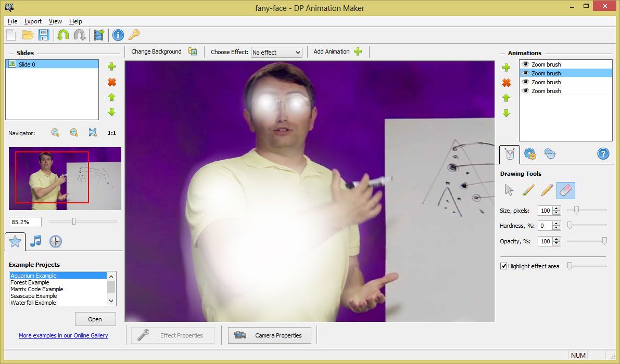
Task: Open the blue info icon
Action: tap(118, 35)
